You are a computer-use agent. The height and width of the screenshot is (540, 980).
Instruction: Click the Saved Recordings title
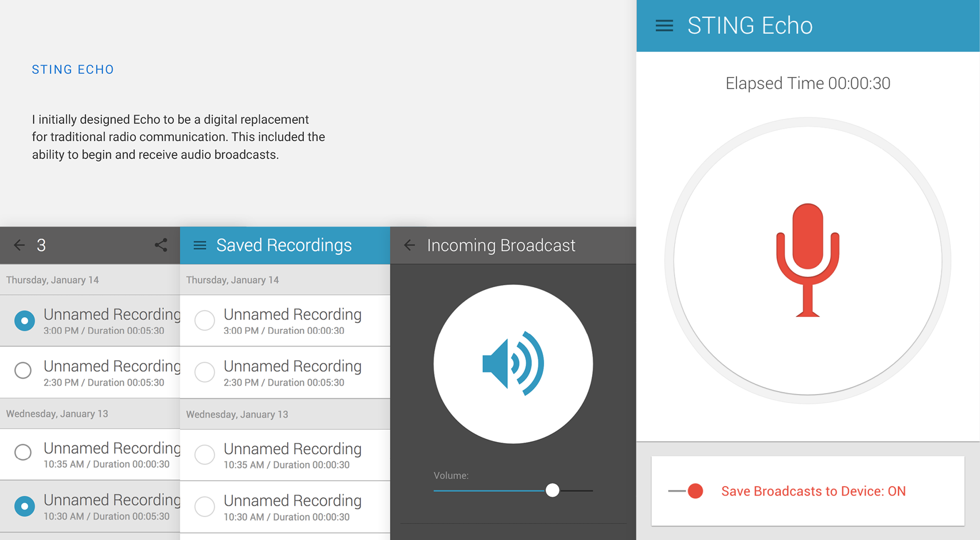(284, 246)
